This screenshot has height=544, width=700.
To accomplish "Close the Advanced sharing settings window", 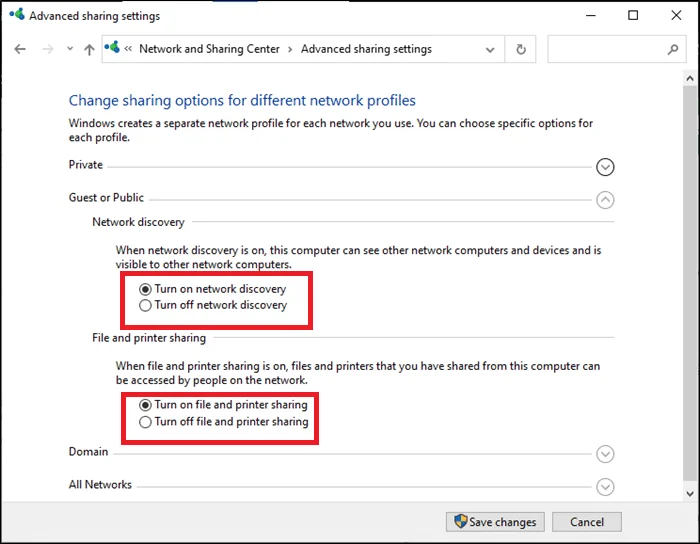I will [x=676, y=15].
